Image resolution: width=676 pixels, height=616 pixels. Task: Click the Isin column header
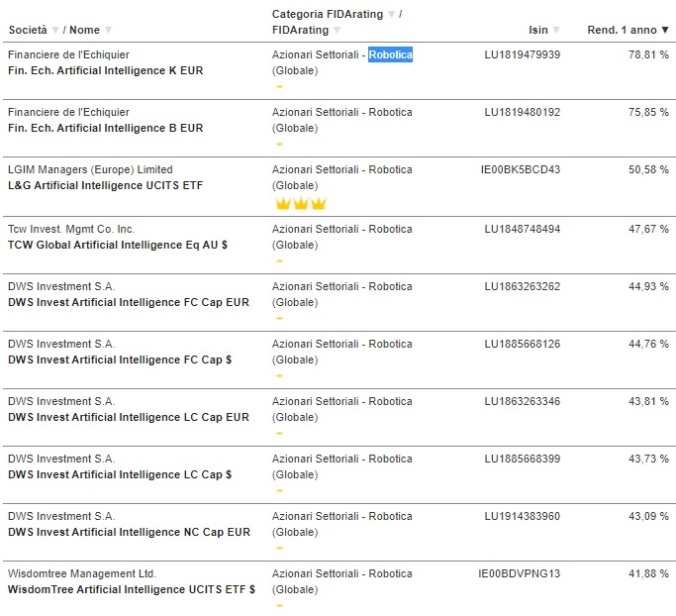[538, 30]
